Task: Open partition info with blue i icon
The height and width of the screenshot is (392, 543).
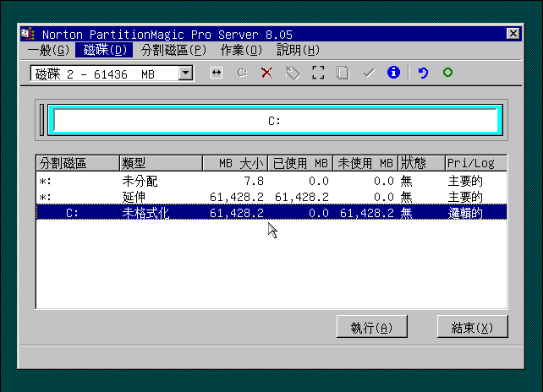Action: pyautogui.click(x=392, y=73)
